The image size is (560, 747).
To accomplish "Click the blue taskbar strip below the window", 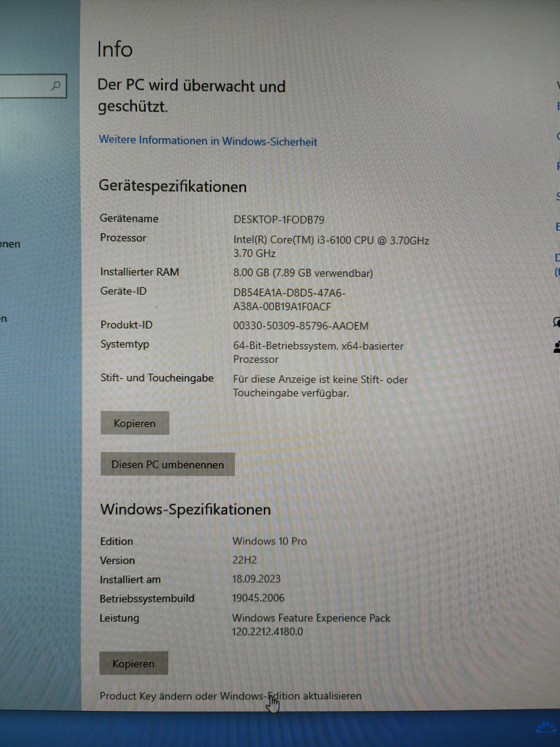I will coord(280,729).
